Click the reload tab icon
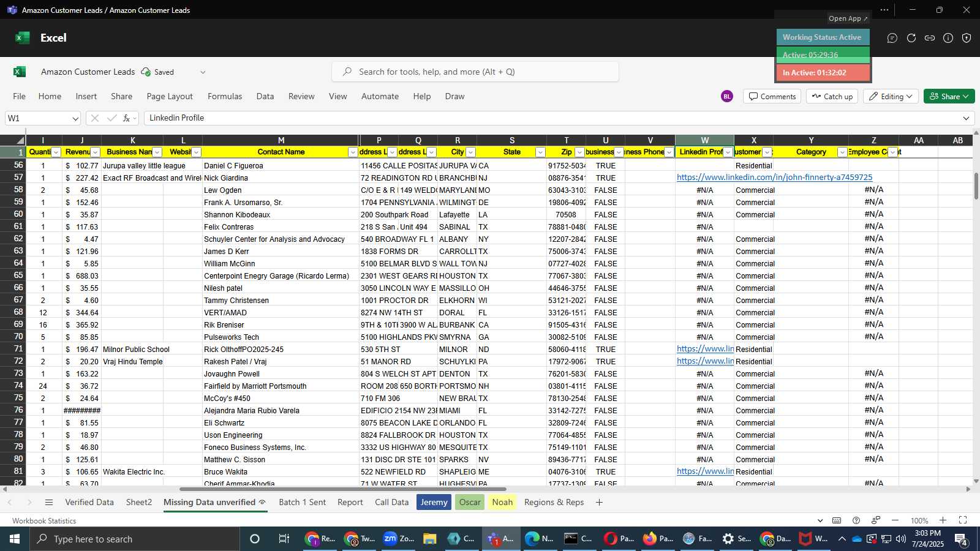The height and width of the screenshot is (551, 980). [911, 38]
